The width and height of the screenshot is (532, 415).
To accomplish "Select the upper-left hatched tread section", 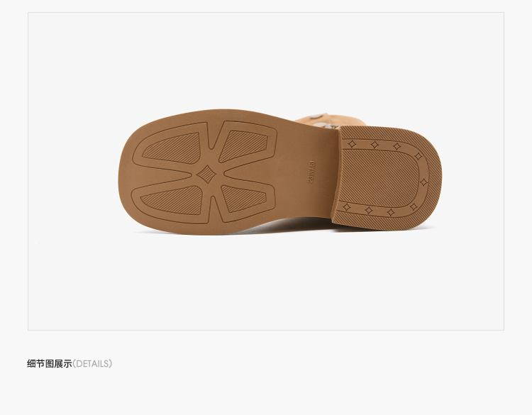I will point(172,149).
